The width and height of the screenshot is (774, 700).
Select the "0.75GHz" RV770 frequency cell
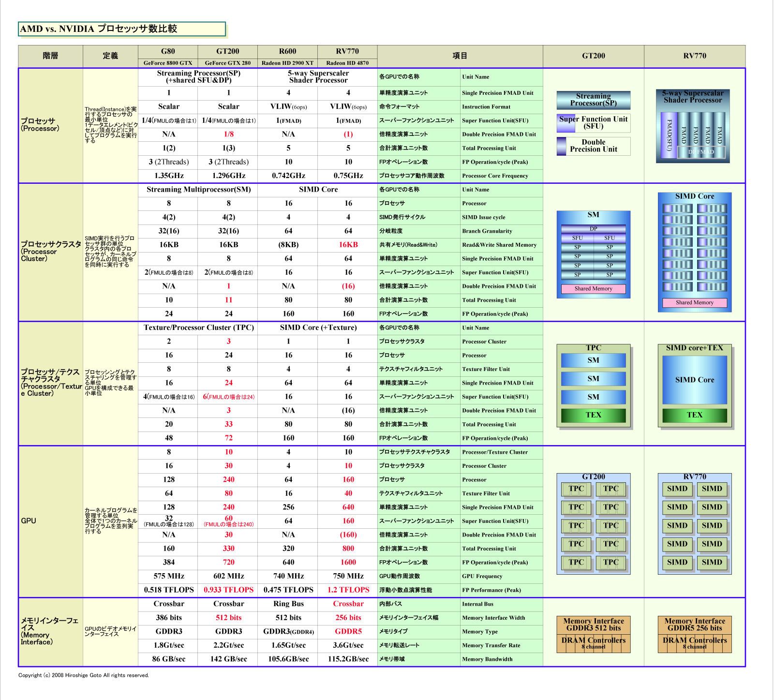click(x=348, y=176)
